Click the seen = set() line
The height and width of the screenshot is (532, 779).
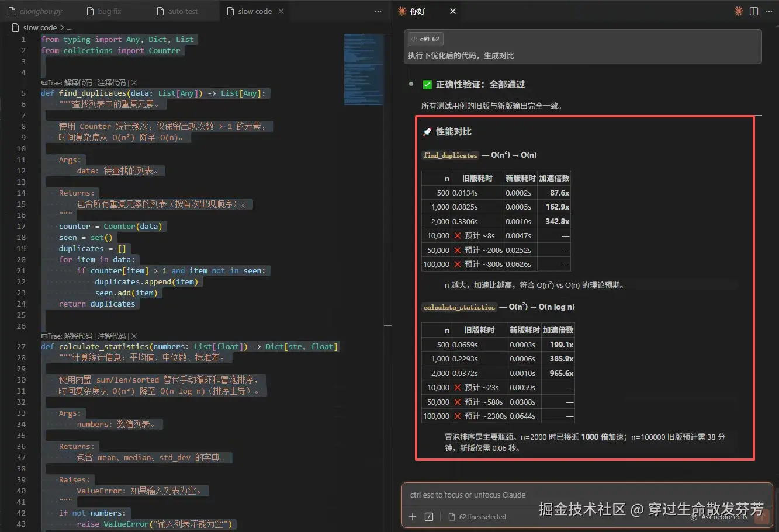click(x=86, y=238)
